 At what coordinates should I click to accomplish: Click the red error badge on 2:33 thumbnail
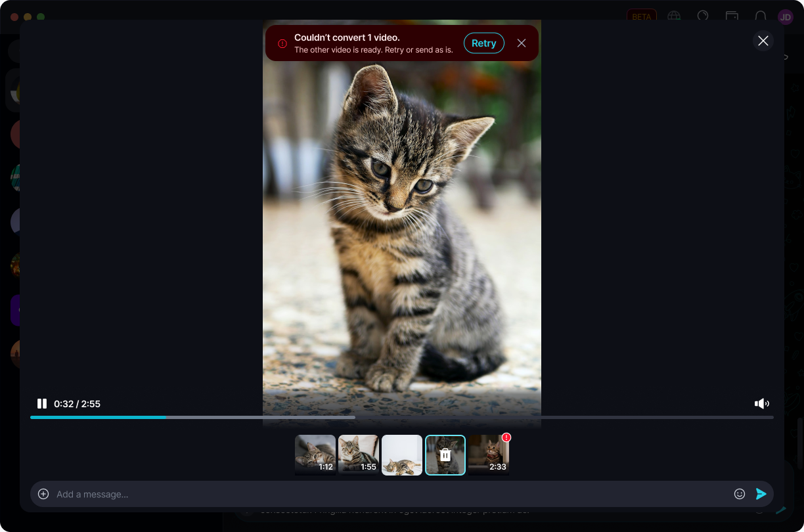tap(506, 437)
